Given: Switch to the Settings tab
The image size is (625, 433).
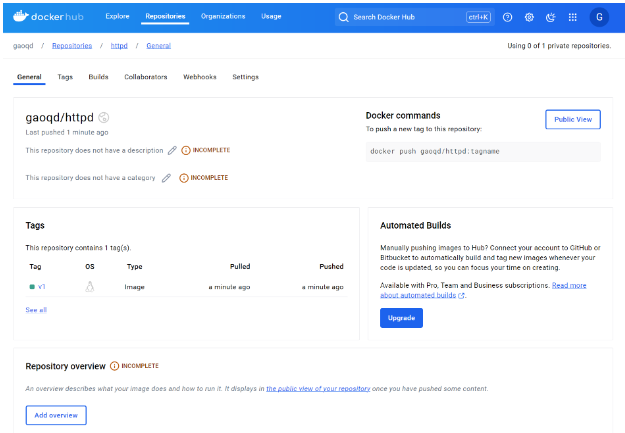Looking at the screenshot, I should point(246,77).
